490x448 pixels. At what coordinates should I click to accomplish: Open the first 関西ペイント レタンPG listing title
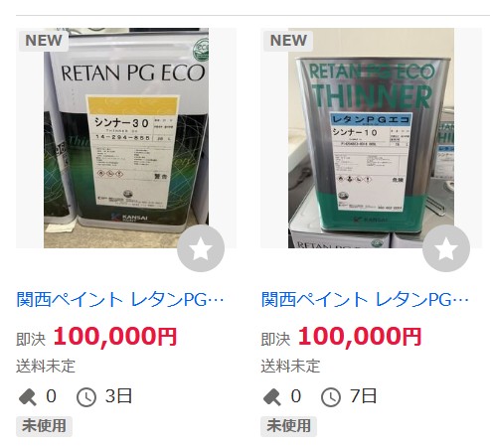(x=120, y=300)
